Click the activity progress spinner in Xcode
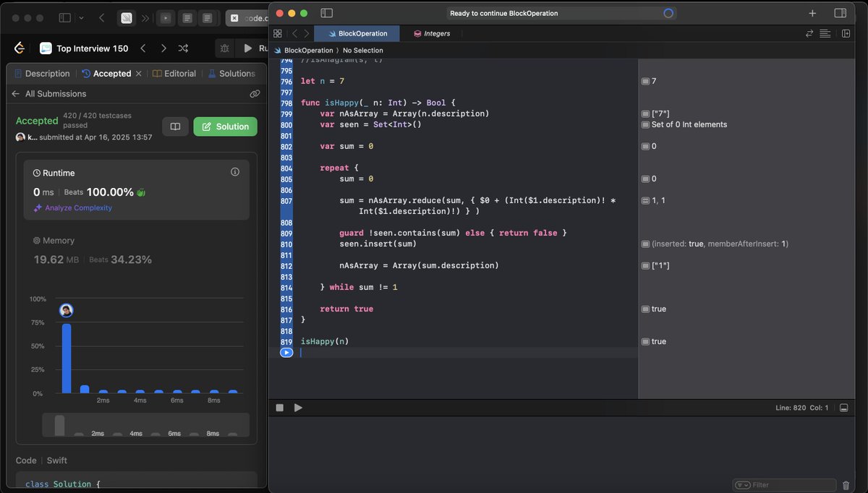868x493 pixels. [x=668, y=13]
